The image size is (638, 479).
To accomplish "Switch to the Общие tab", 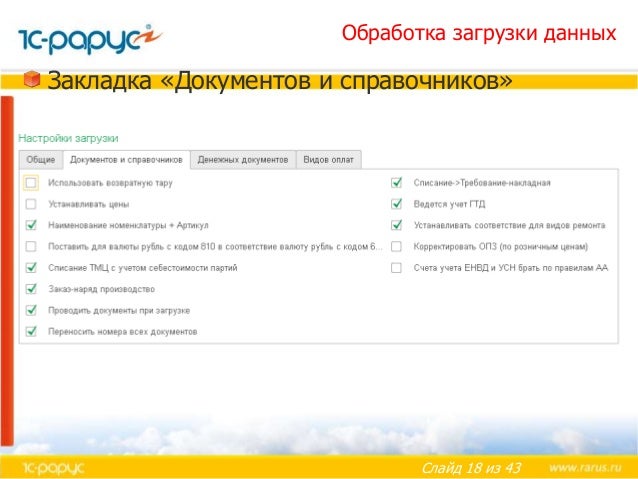I will [x=41, y=160].
